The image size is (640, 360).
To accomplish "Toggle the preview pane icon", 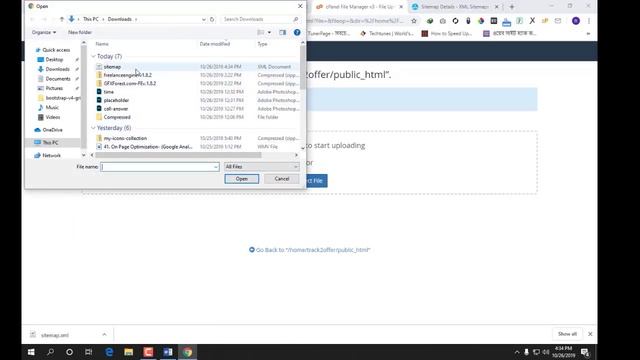I will (x=282, y=33).
